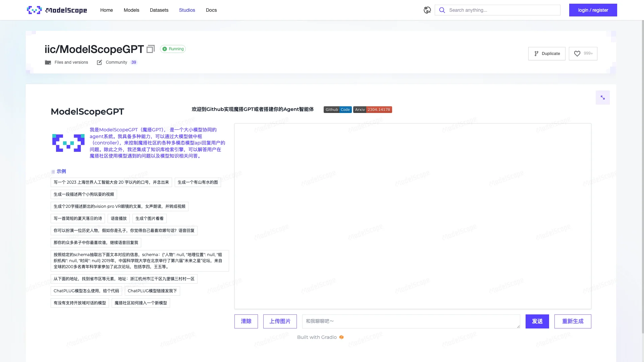
Task: Click the like/heart icon for 999+
Action: 577,54
